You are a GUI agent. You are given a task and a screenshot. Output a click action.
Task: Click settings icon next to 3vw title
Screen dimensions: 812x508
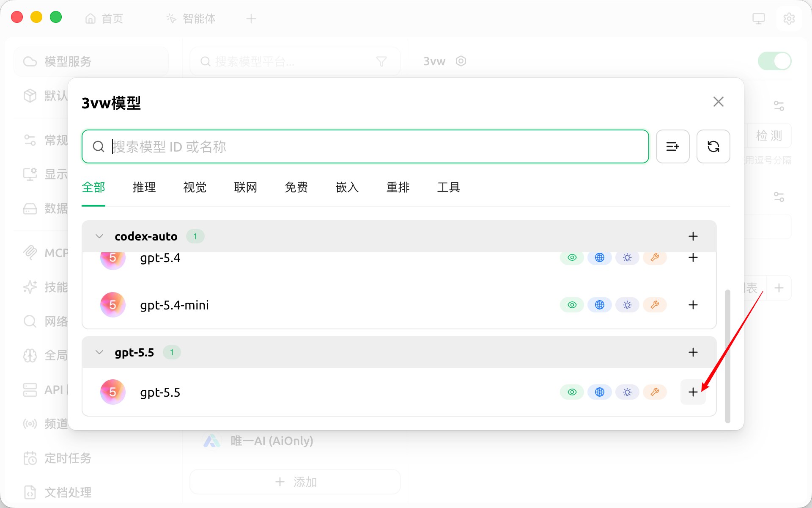point(461,61)
